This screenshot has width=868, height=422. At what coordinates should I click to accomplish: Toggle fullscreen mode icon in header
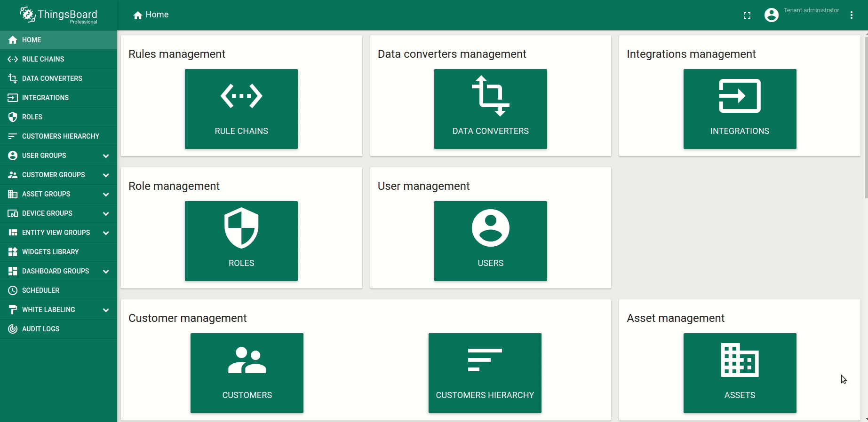pyautogui.click(x=747, y=16)
